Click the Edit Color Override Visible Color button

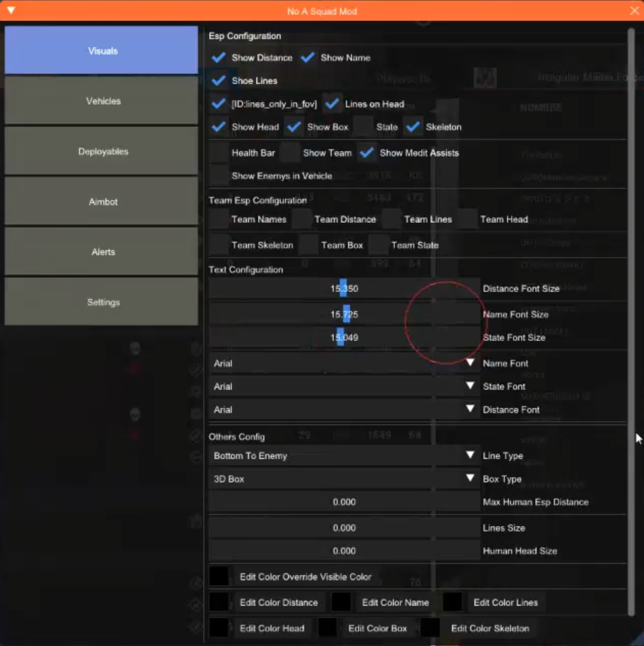point(305,577)
